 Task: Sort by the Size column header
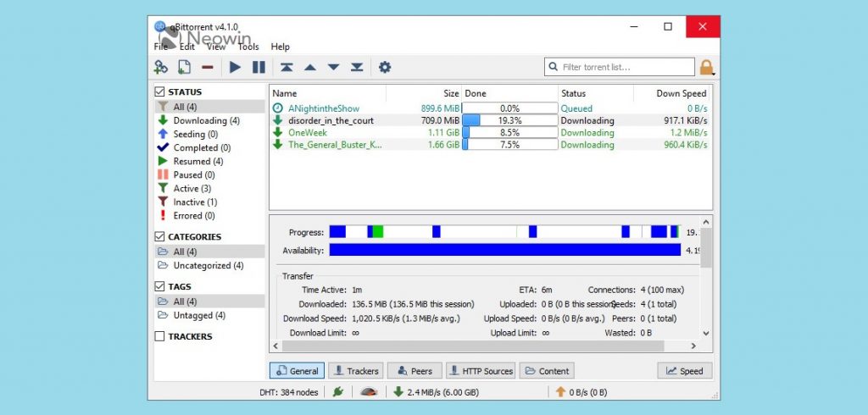coord(424,93)
